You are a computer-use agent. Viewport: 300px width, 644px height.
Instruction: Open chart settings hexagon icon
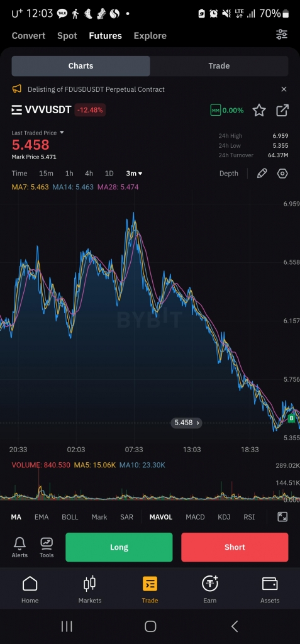click(x=282, y=174)
